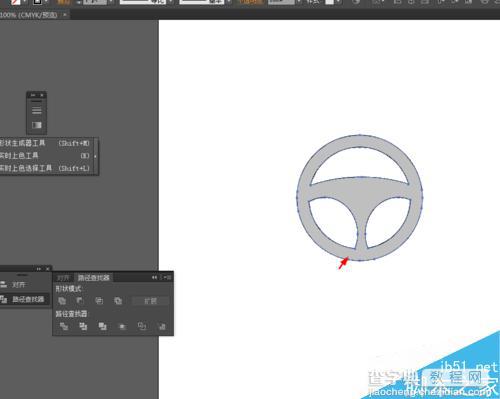Click the Divide pathfinder icon

point(64,326)
